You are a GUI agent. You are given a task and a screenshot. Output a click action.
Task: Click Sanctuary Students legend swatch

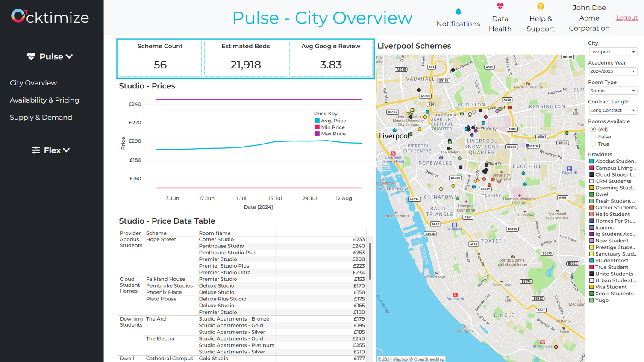point(591,254)
